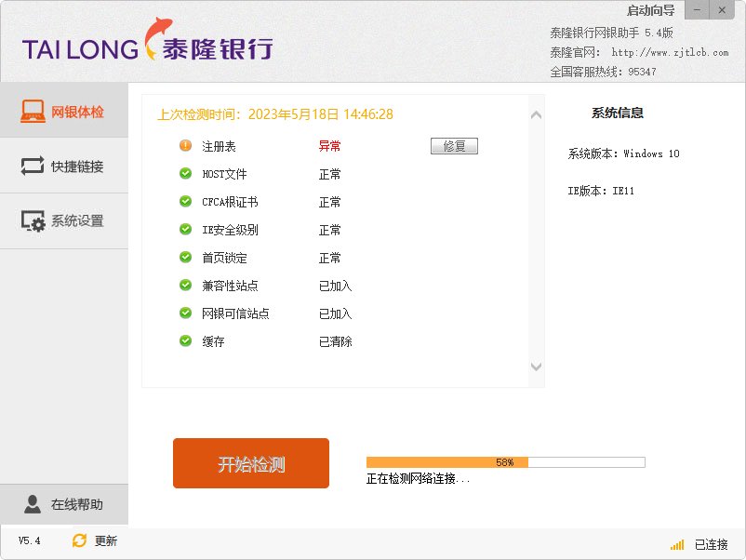
Task: Click the scrollbar up arrow
Action: (x=537, y=114)
